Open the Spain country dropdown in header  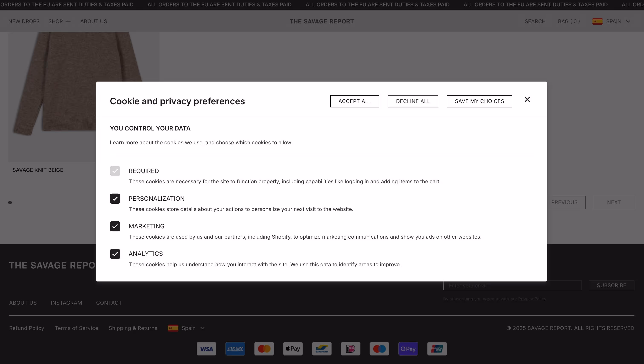tap(628, 21)
